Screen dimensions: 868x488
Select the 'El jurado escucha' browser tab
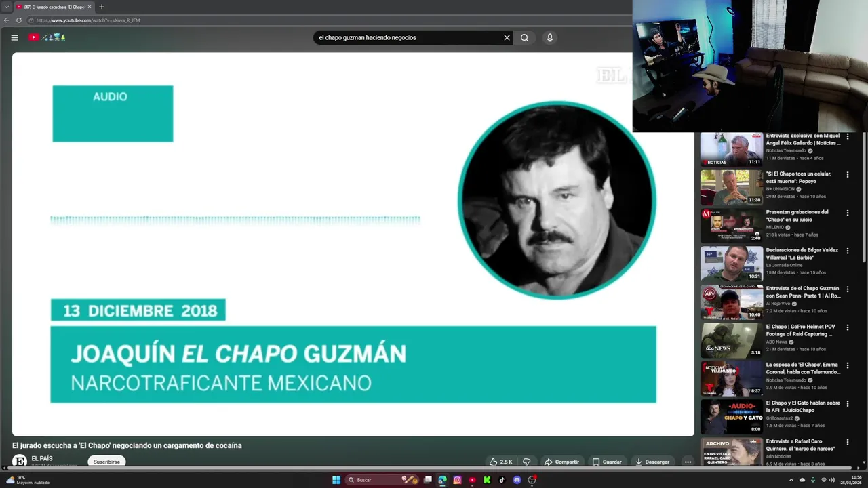click(x=54, y=7)
